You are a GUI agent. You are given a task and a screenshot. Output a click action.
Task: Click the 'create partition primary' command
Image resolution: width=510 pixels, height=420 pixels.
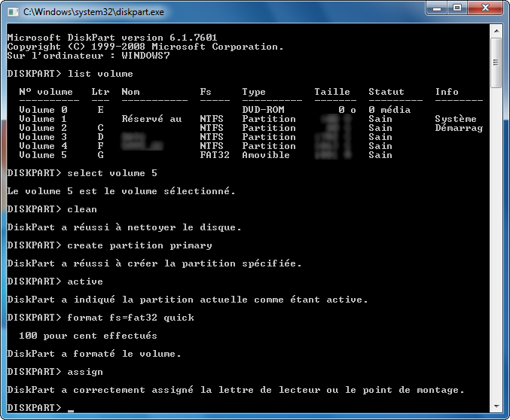[139, 245]
